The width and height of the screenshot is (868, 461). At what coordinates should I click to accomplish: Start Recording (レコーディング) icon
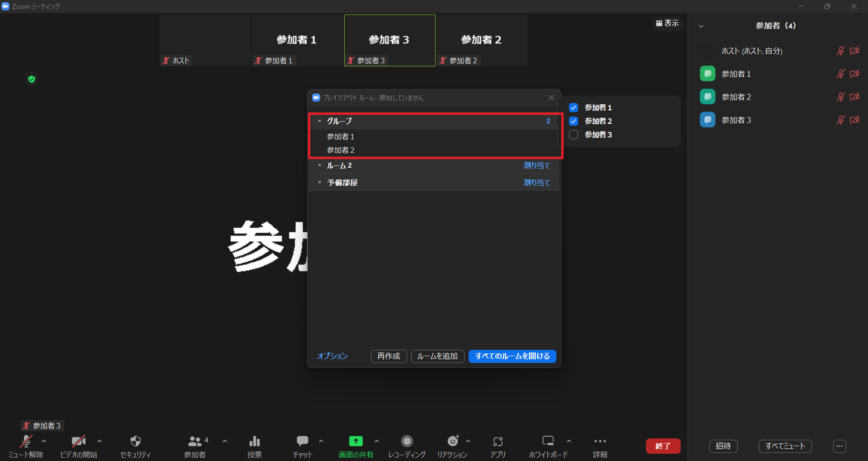(x=407, y=441)
